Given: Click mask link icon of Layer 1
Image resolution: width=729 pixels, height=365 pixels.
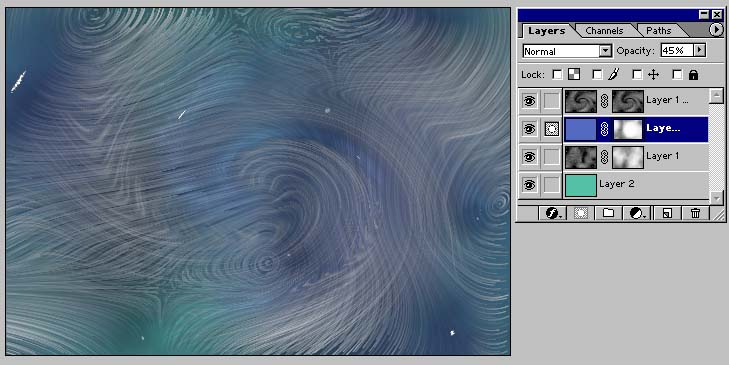Looking at the screenshot, I should pyautogui.click(x=604, y=157).
